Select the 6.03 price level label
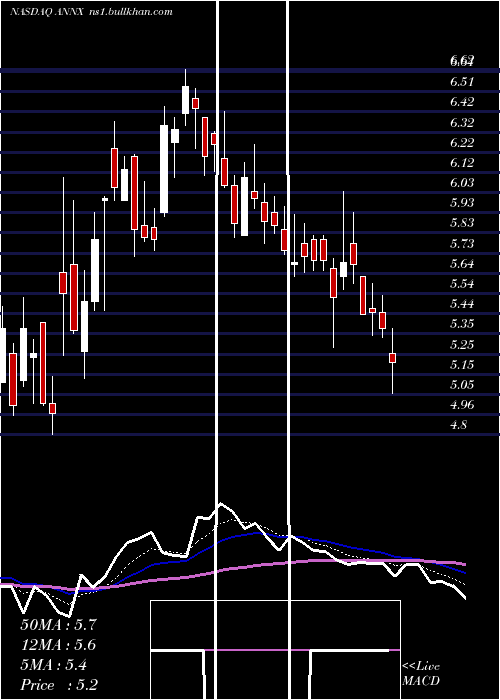The image size is (500, 700). click(462, 183)
